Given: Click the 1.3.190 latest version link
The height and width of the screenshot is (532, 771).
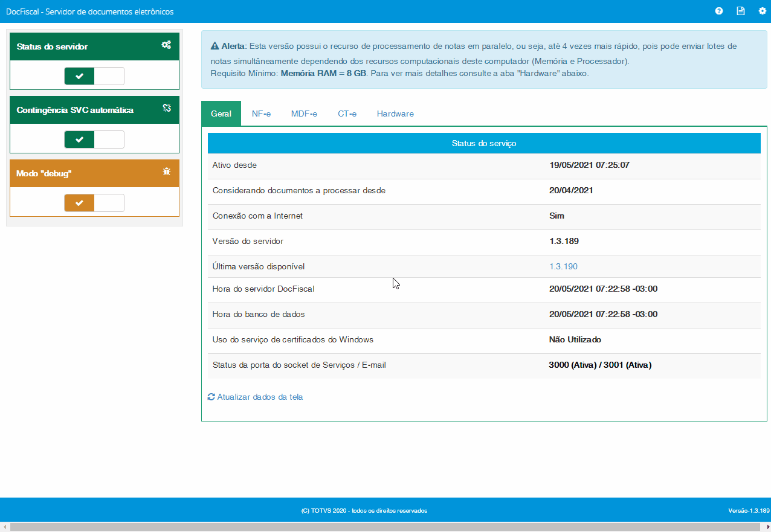Looking at the screenshot, I should click(563, 266).
